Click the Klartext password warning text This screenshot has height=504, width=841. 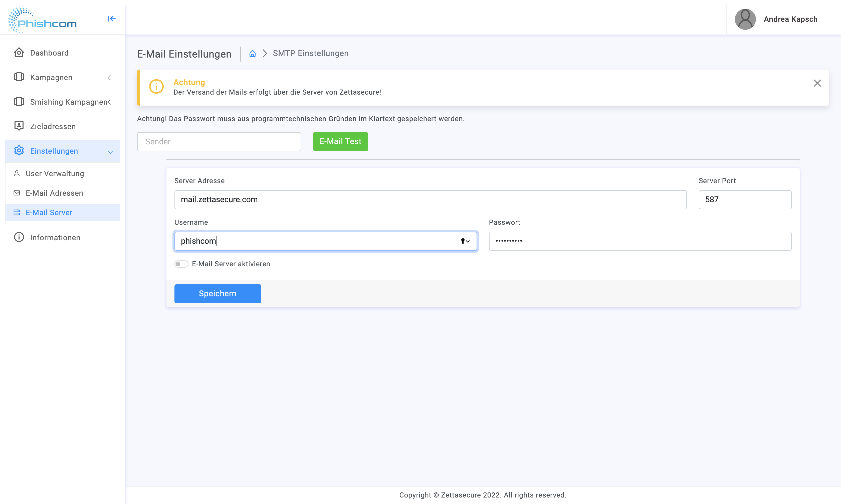click(x=301, y=119)
